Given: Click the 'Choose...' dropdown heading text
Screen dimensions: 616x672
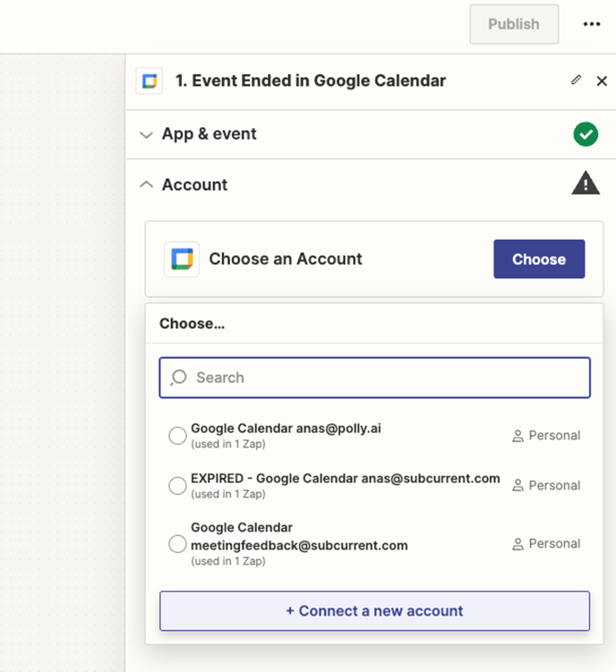Looking at the screenshot, I should [192, 324].
